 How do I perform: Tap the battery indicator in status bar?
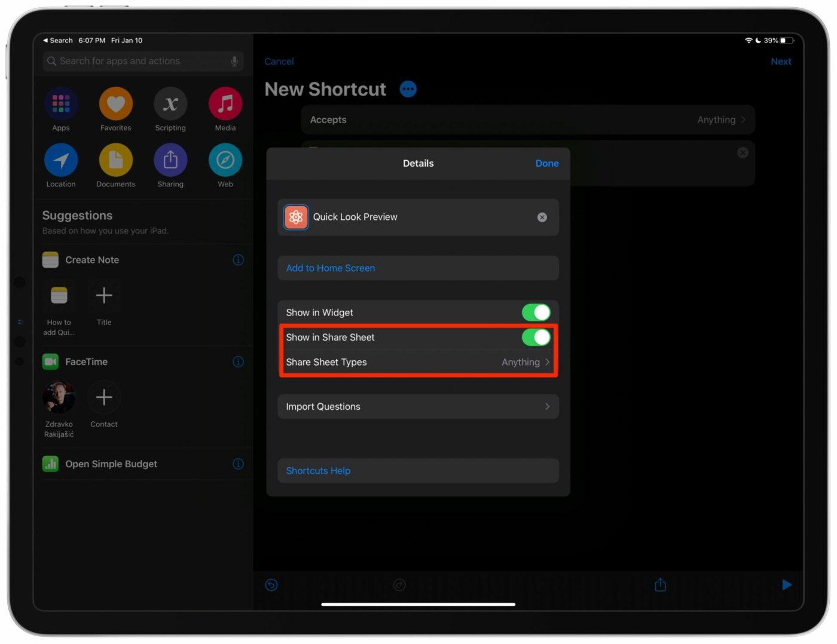786,41
